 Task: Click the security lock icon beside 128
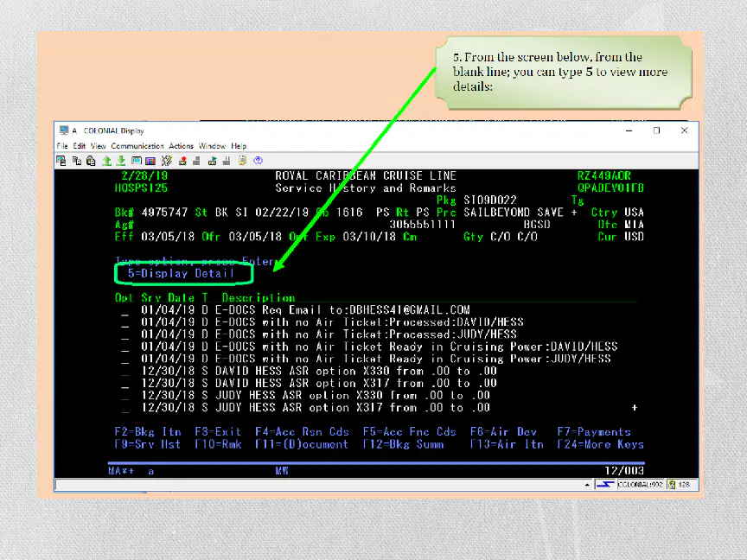(x=672, y=485)
